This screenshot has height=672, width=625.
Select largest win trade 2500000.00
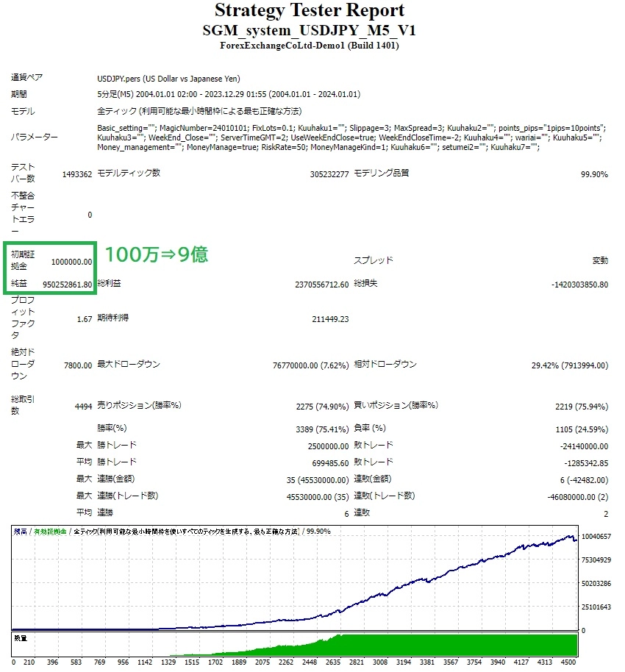tap(329, 446)
